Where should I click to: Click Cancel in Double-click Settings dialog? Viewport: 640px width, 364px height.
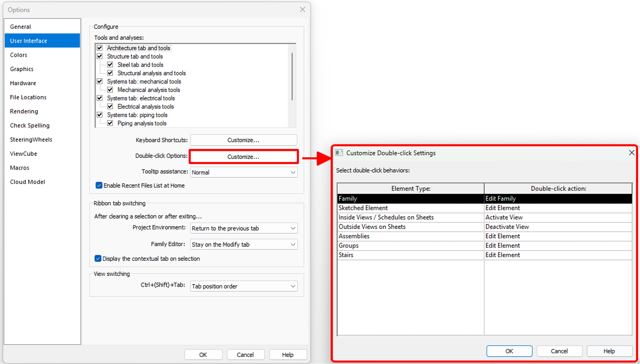point(559,351)
